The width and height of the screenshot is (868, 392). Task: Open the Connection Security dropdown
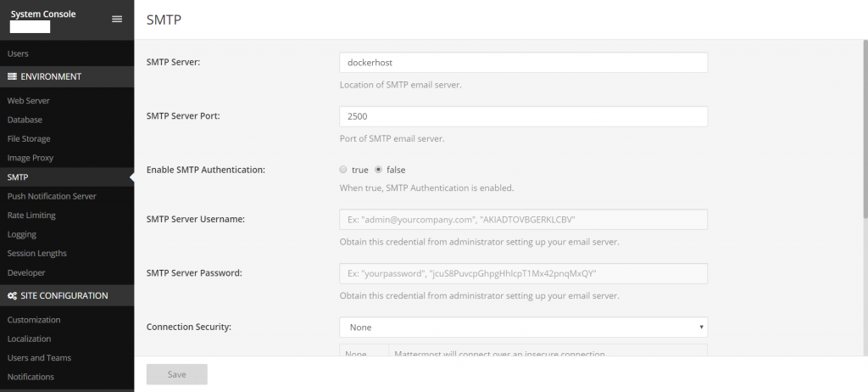[523, 327]
